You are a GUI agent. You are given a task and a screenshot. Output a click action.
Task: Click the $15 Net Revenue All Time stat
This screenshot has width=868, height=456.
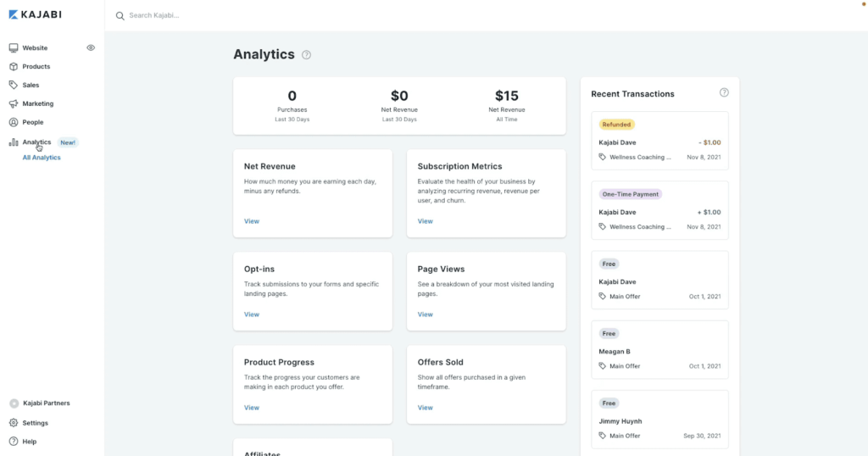507,106
